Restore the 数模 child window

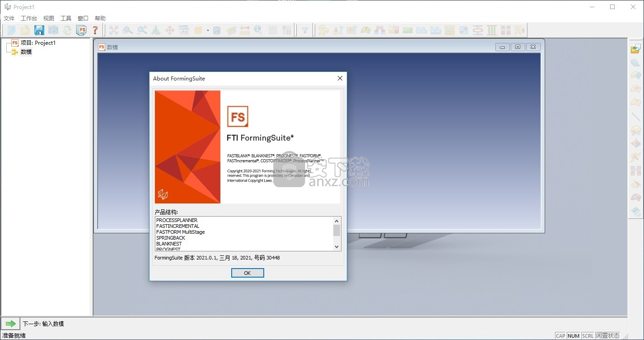tap(518, 47)
